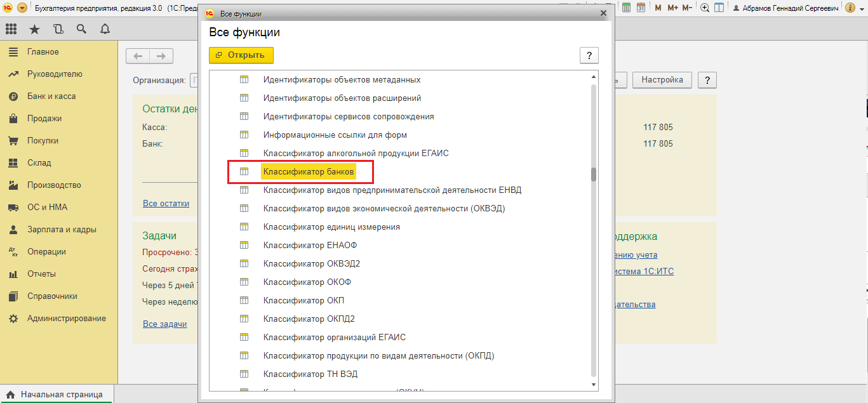Select Классификатор ТН ВЭД row
This screenshot has height=403, width=868.
point(310,374)
